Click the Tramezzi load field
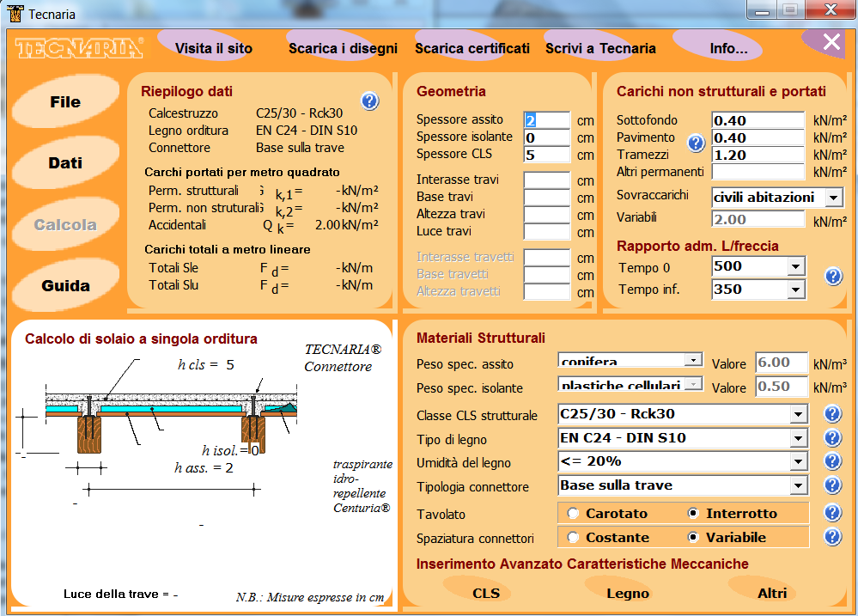This screenshot has height=616, width=858. click(758, 155)
